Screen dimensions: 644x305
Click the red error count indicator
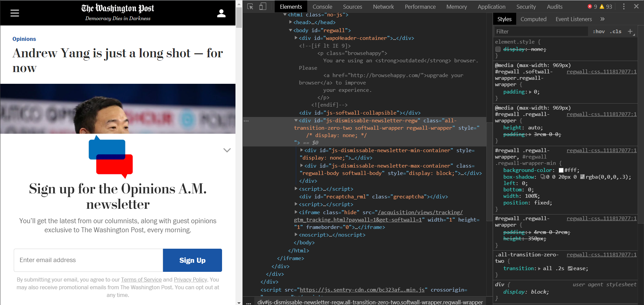click(592, 7)
